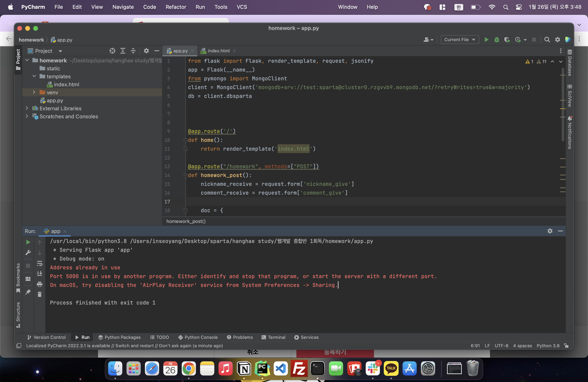Collapse all items in Project panel
The image size is (588, 382).
click(x=133, y=51)
